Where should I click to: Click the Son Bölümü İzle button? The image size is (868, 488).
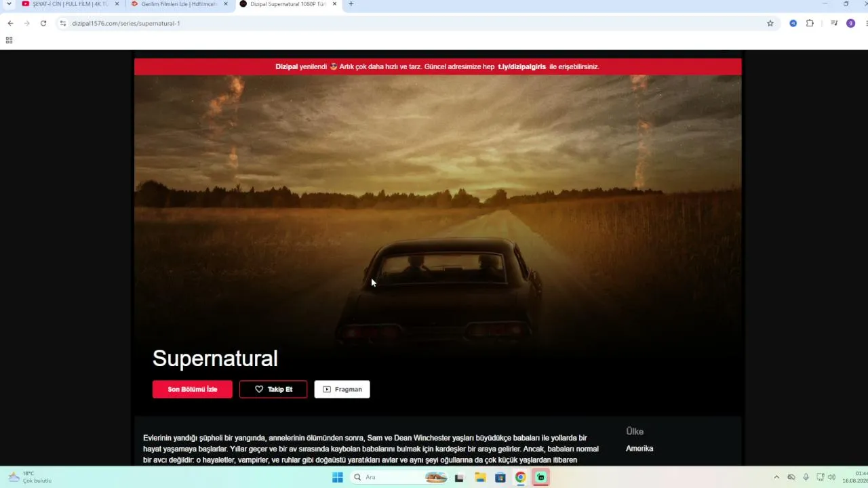[193, 389]
